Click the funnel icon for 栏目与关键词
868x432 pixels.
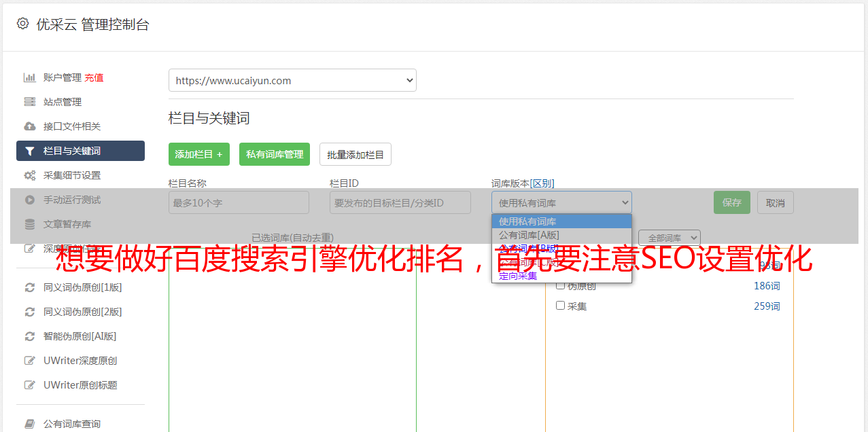coord(29,151)
